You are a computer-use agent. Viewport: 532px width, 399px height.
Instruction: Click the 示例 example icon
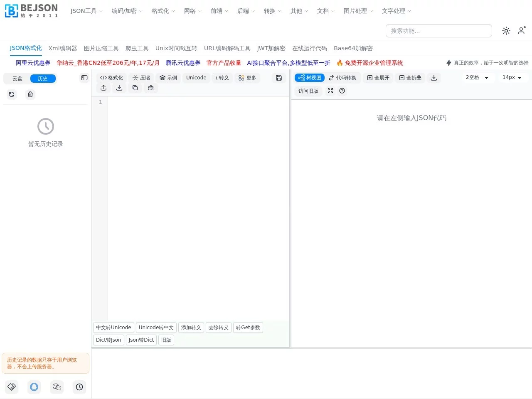168,78
